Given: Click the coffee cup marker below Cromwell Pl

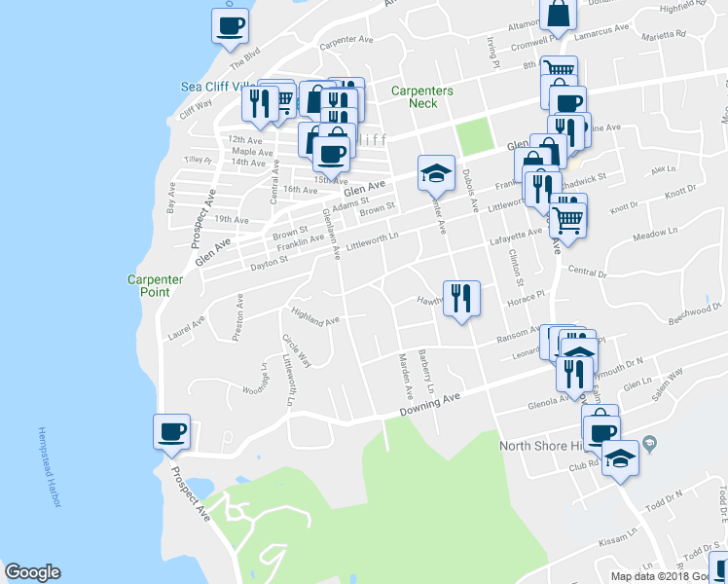Looking at the screenshot, I should [x=567, y=101].
